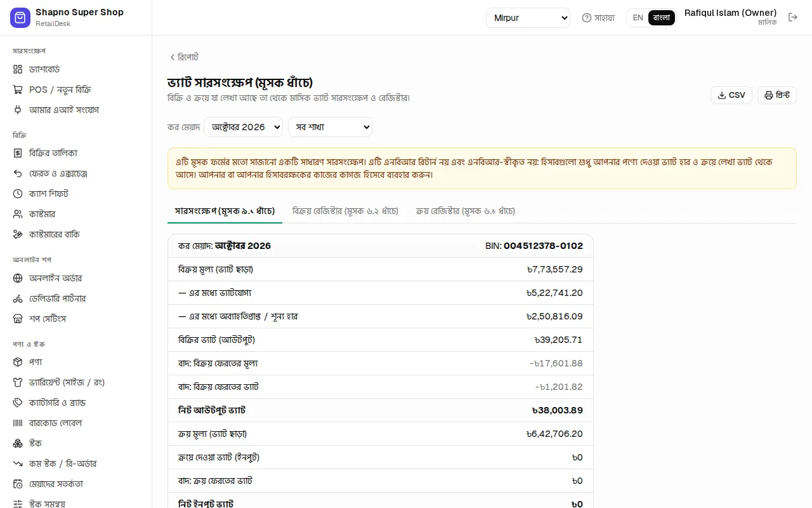Click the globe icon for অনলাইন অর্ডার

pos(18,278)
